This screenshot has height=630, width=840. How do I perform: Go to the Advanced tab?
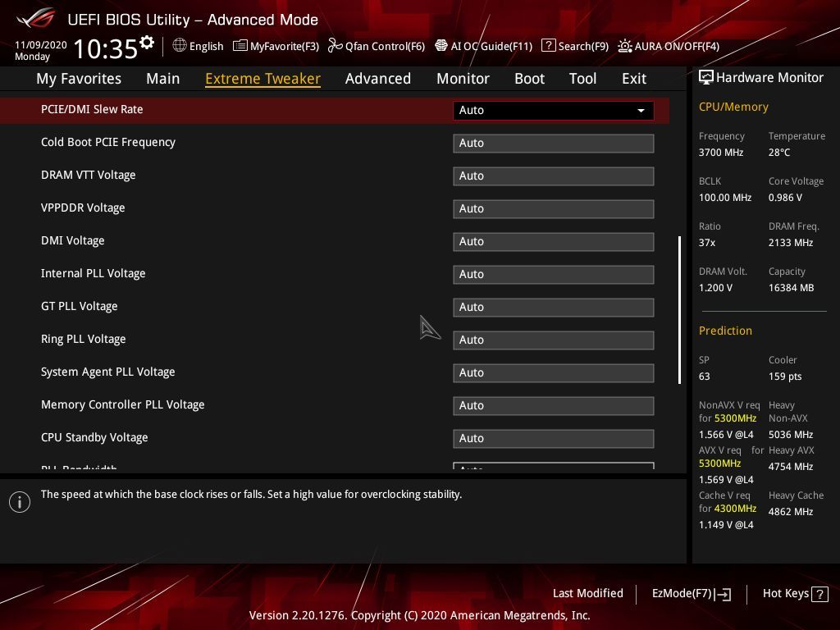[x=378, y=79]
